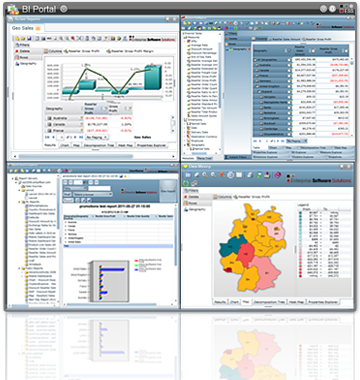The width and height of the screenshot is (360, 380).
Task: Open Properties Explorer tab in Data Mining window
Action: pyautogui.click(x=323, y=302)
